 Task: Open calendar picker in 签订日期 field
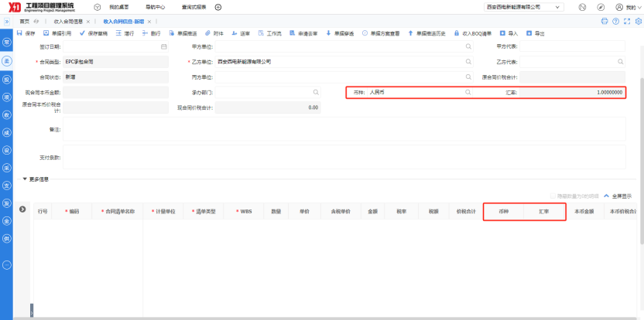coord(163,47)
